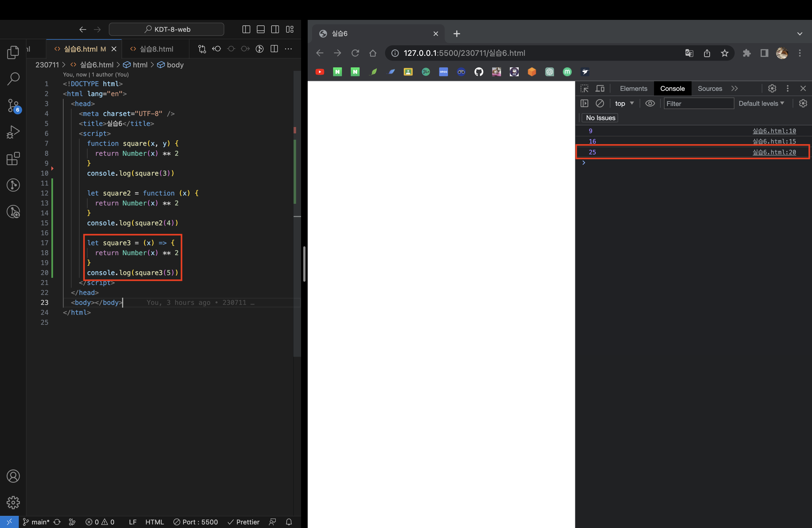
Task: Expand more DevTools tabs chevron
Action: pyautogui.click(x=735, y=88)
